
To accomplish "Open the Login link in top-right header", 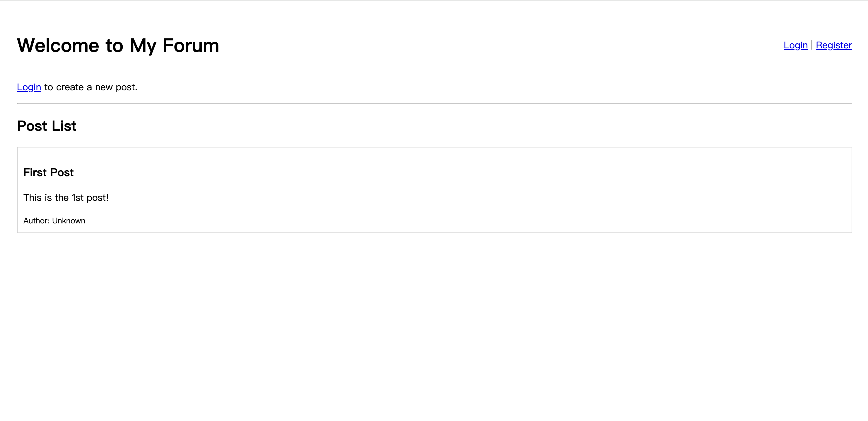I will (795, 45).
